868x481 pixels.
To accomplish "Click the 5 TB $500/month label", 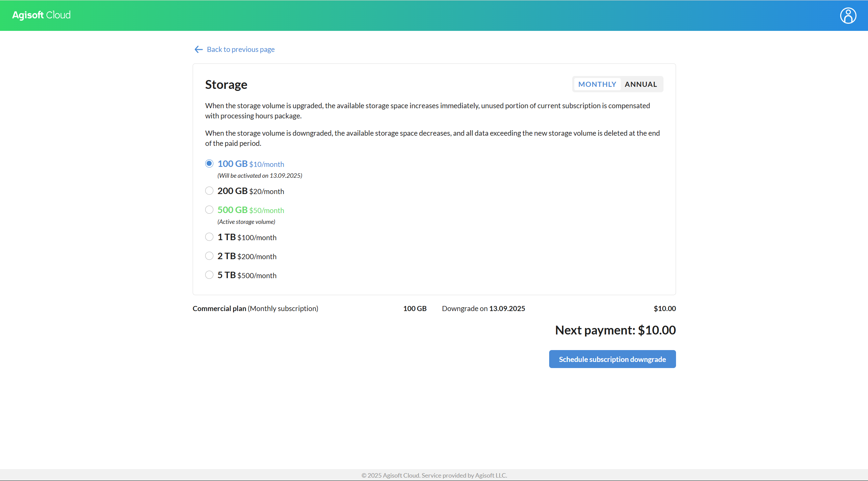I will 247,275.
